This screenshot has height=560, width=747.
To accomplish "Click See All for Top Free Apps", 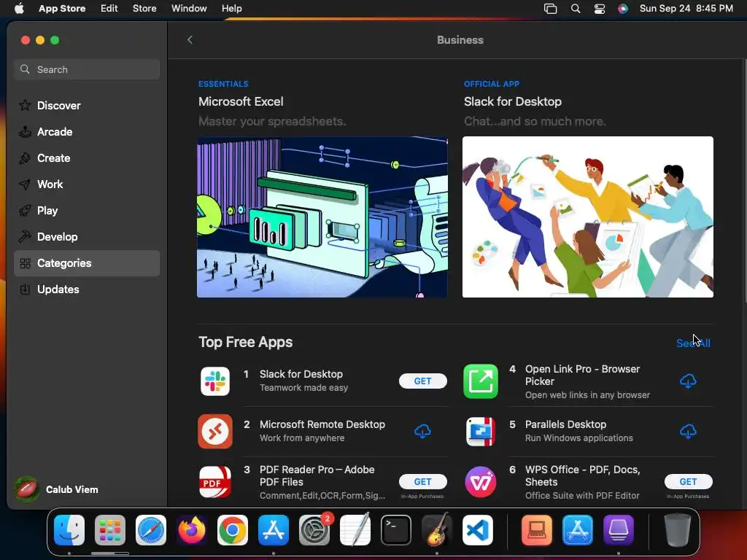I will tap(693, 343).
